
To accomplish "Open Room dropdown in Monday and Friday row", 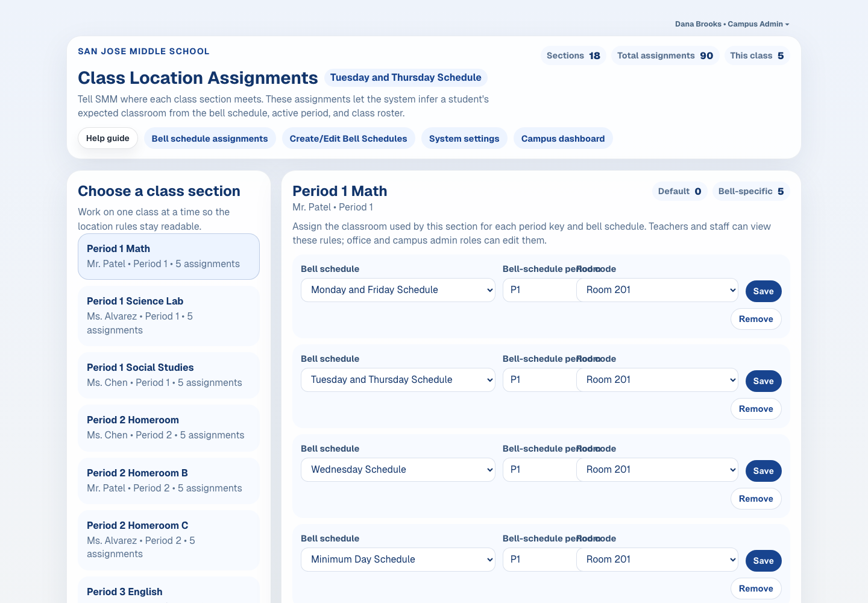I will coord(657,290).
